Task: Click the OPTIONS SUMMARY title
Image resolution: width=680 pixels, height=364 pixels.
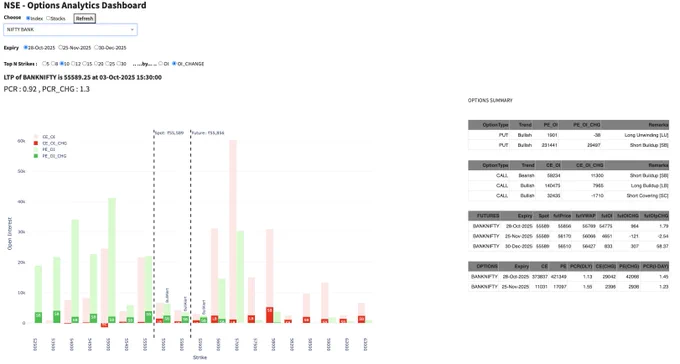Action: coord(490,100)
